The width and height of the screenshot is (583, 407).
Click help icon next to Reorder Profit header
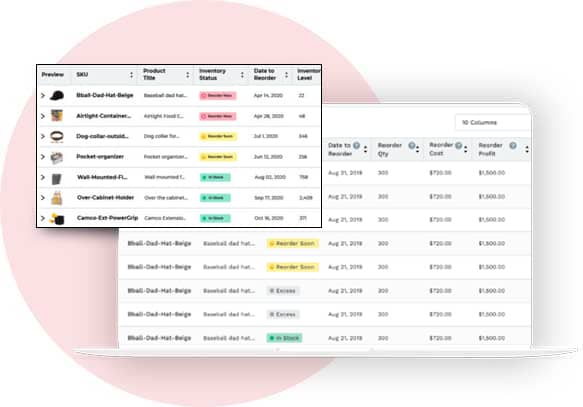pos(513,145)
